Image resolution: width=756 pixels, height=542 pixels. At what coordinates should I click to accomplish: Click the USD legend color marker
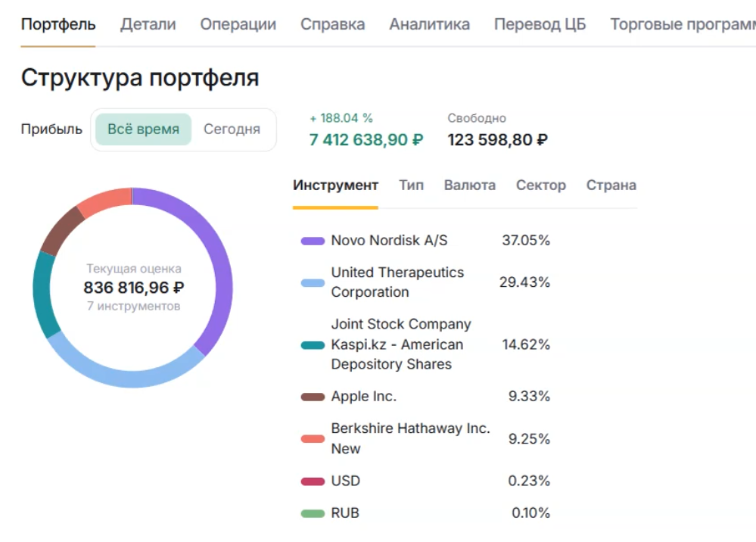[313, 481]
